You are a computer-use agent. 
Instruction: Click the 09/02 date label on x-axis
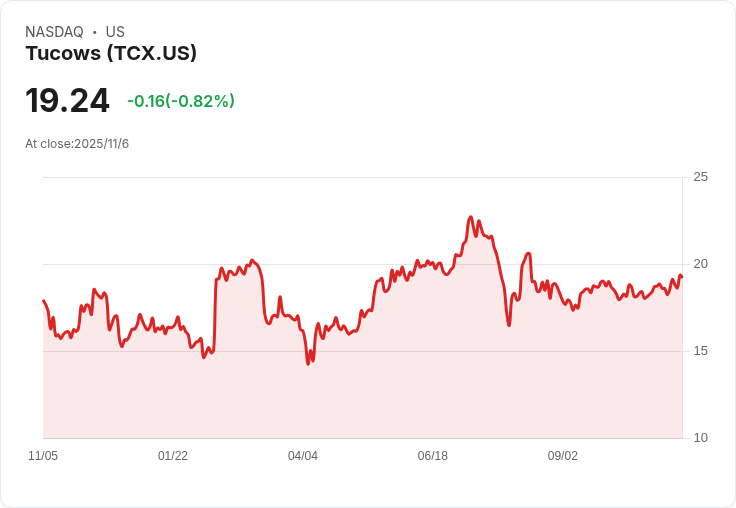(562, 455)
